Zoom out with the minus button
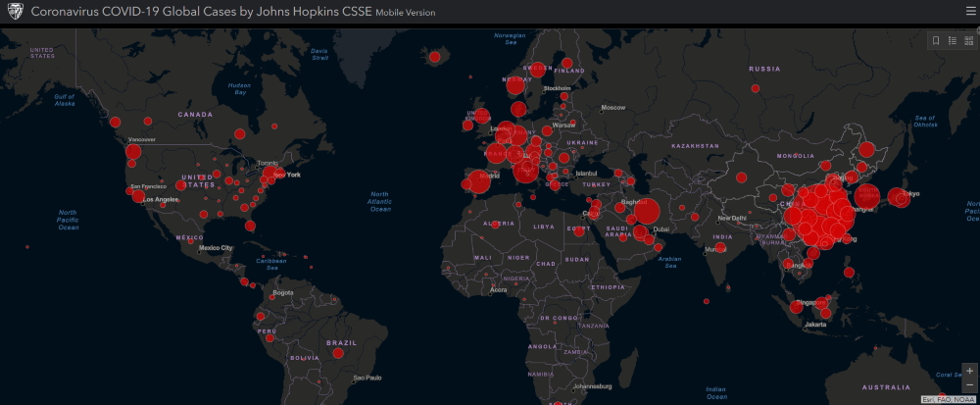This screenshot has width=980, height=405. [x=969, y=385]
